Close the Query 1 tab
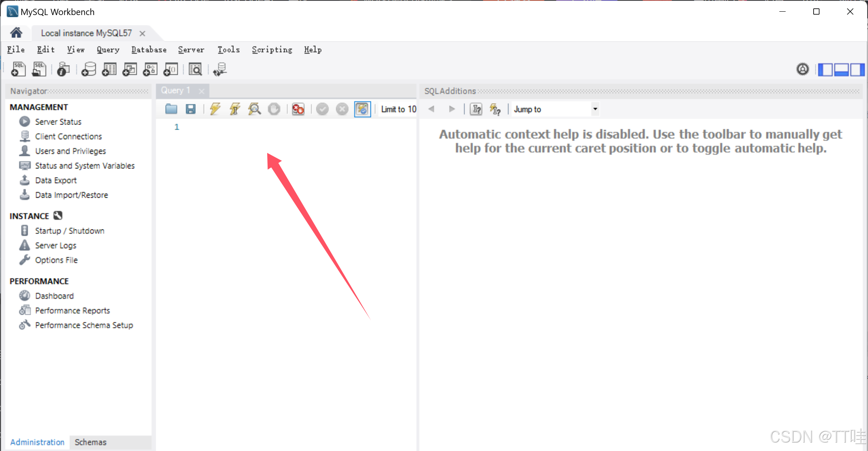The width and height of the screenshot is (868, 451). [x=202, y=91]
